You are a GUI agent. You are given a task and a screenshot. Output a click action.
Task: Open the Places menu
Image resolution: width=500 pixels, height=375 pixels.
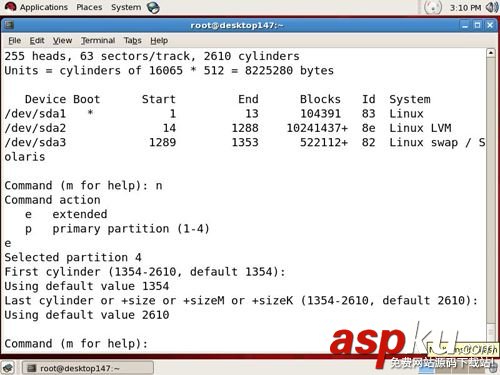pyautogui.click(x=89, y=7)
